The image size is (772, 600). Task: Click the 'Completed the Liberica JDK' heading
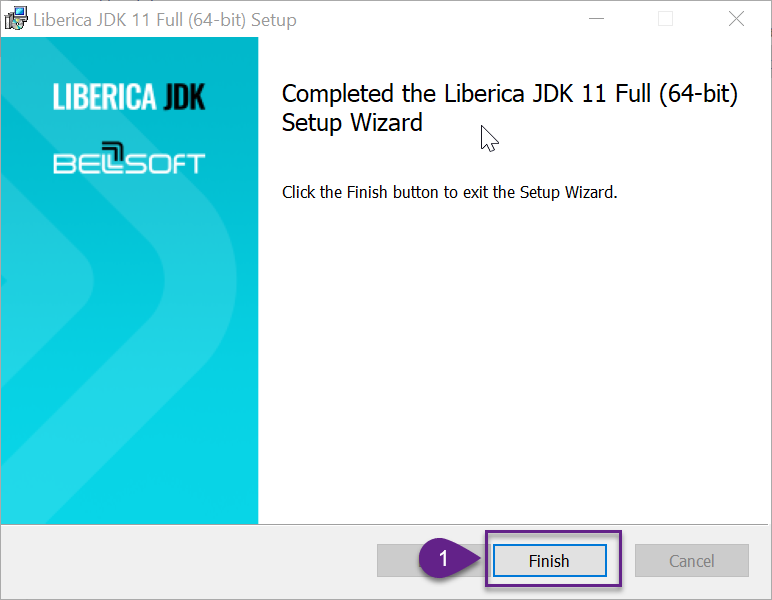click(510, 108)
